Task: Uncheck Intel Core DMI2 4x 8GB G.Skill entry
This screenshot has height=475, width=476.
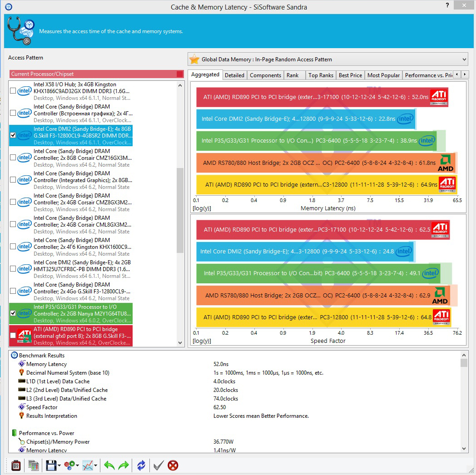Action: click(x=13, y=135)
